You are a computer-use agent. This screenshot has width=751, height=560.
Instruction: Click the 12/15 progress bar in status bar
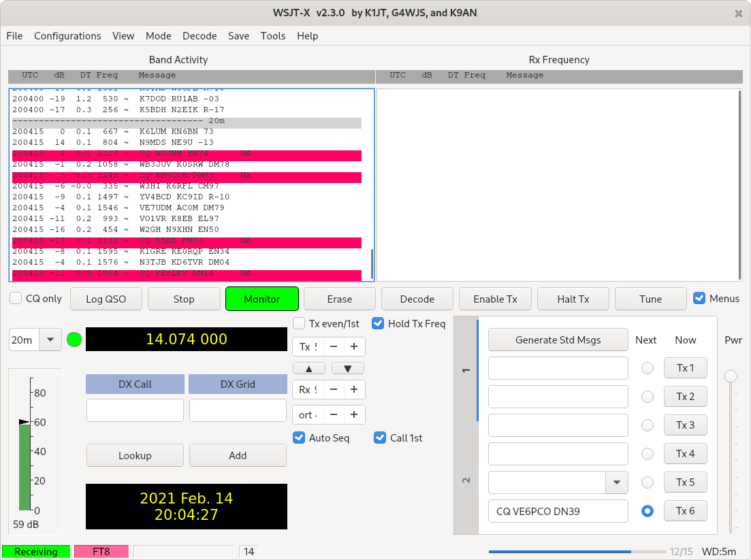pyautogui.click(x=577, y=552)
